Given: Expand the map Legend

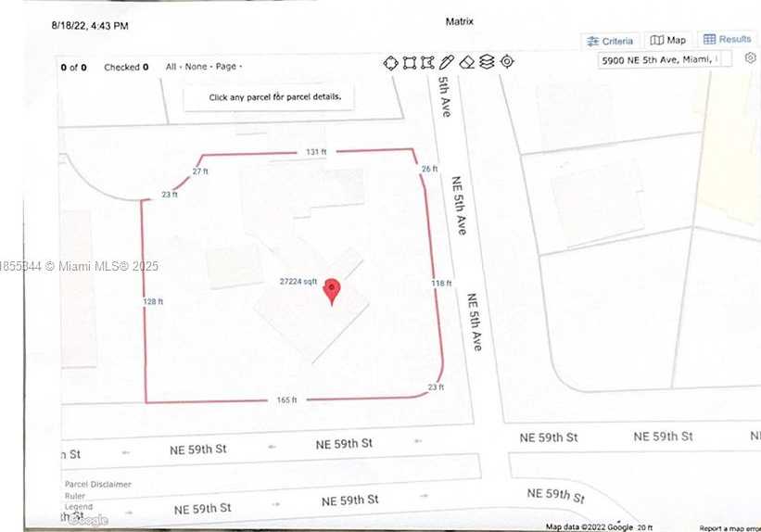Looking at the screenshot, I should 79,507.
